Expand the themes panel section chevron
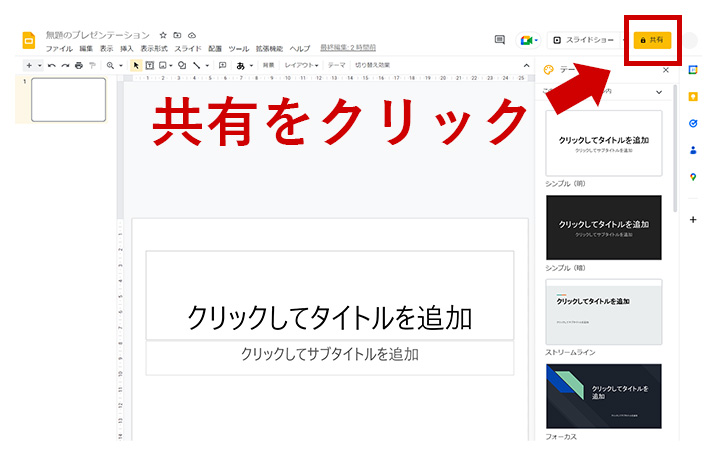The height and width of the screenshot is (460, 720). click(659, 92)
